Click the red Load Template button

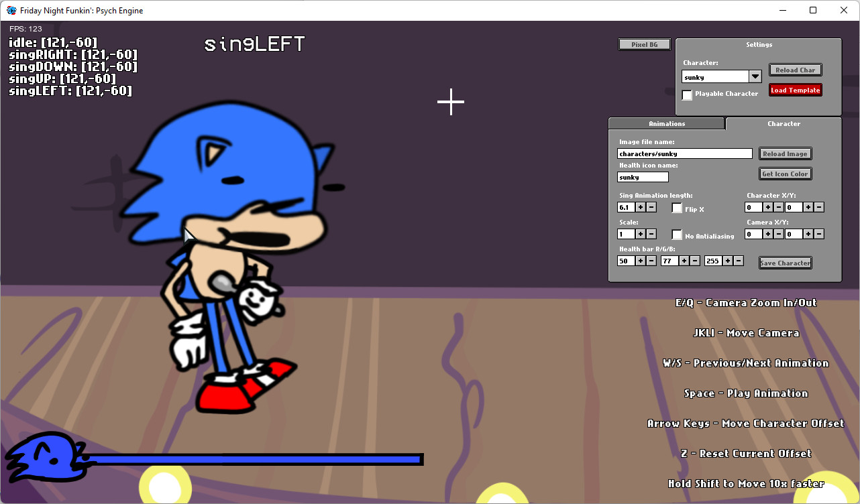point(795,90)
